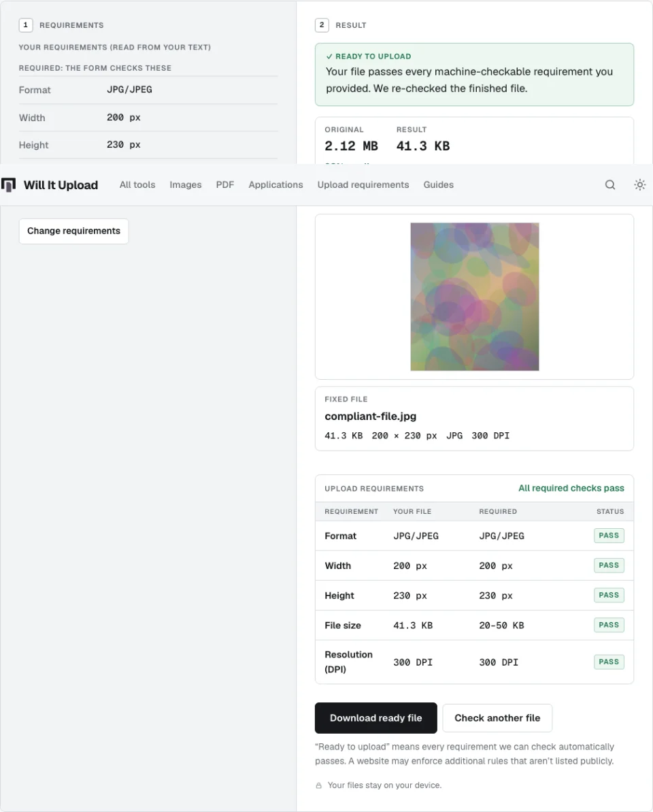Viewport: 653px width, 812px height.
Task: Click the PASS badge in Height row
Action: (609, 596)
